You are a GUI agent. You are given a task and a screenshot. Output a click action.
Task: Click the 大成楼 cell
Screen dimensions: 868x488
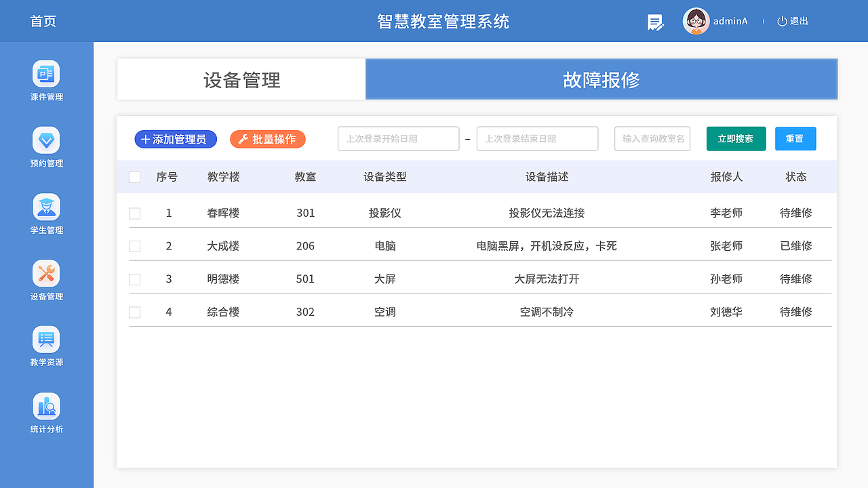point(224,246)
